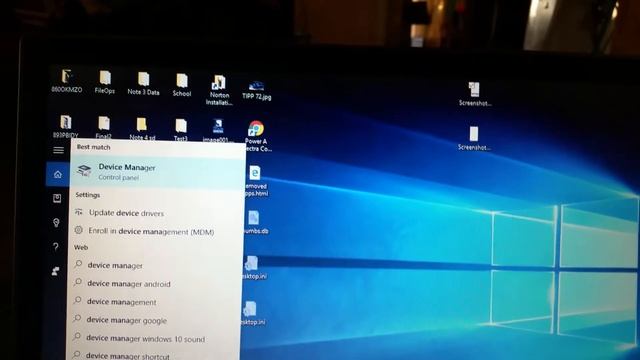640x360 pixels.
Task: Open the TIPP 72.jpg desktop file
Action: click(x=257, y=90)
